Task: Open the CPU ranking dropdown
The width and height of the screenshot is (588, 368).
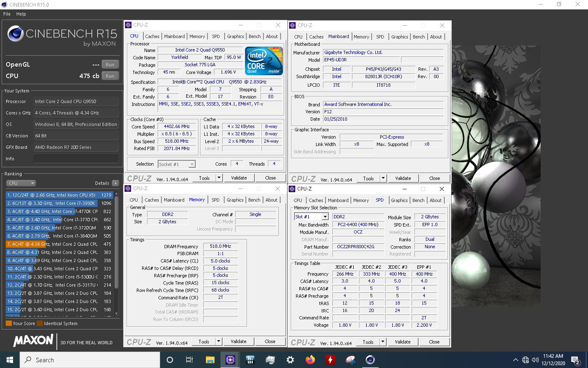Action: (x=21, y=183)
